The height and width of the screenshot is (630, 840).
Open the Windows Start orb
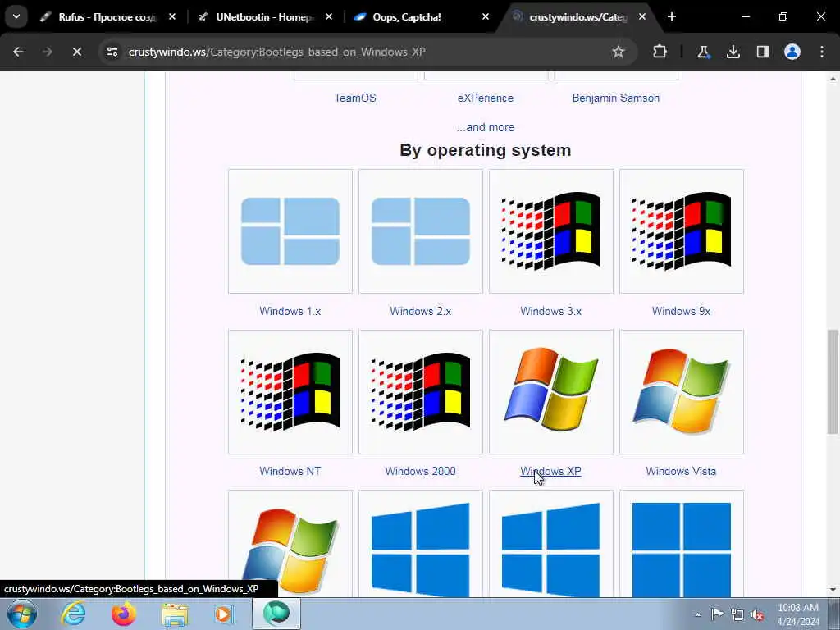(22, 614)
